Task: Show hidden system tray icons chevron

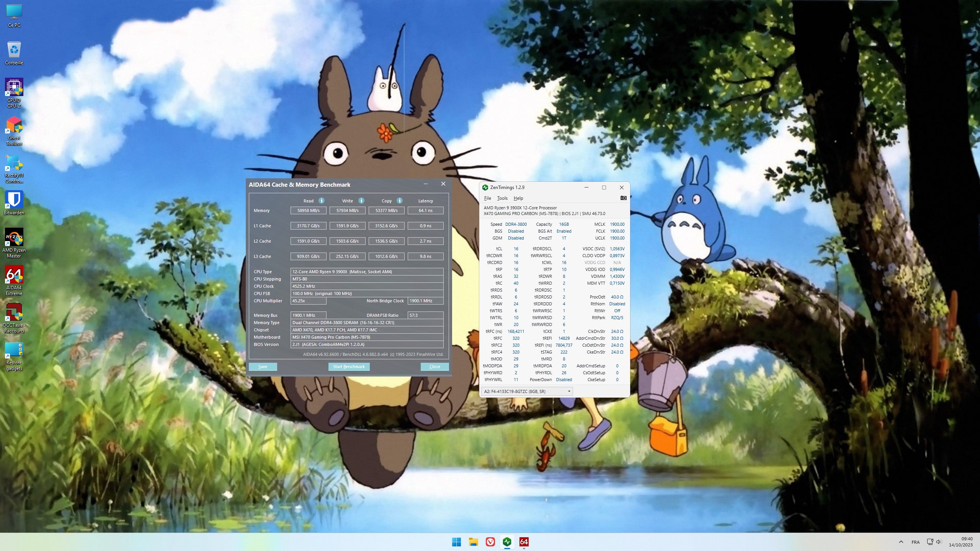Action: (x=901, y=542)
